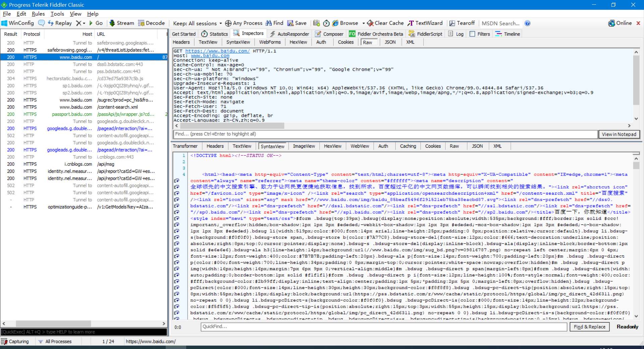The width and height of the screenshot is (644, 349).
Task: Click the camera screenshot icon
Action: [x=316, y=23]
